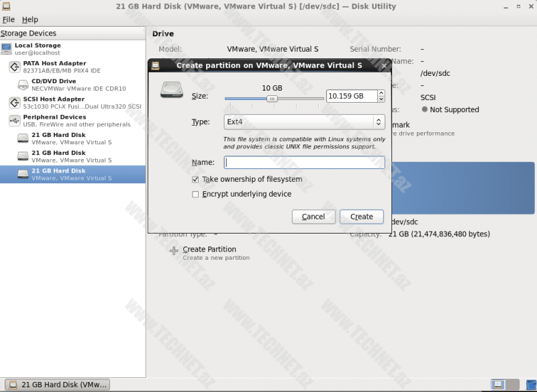The height and width of the screenshot is (392, 537).
Task: Click the Create button in the dialog
Action: pos(361,217)
